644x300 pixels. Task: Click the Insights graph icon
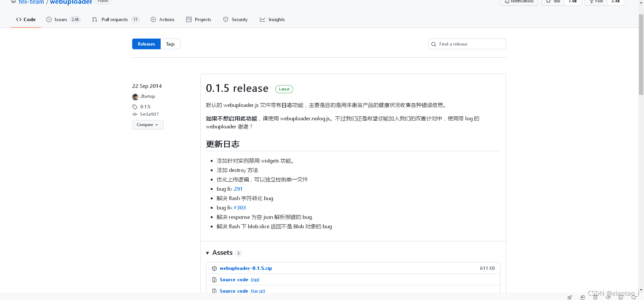click(x=263, y=19)
